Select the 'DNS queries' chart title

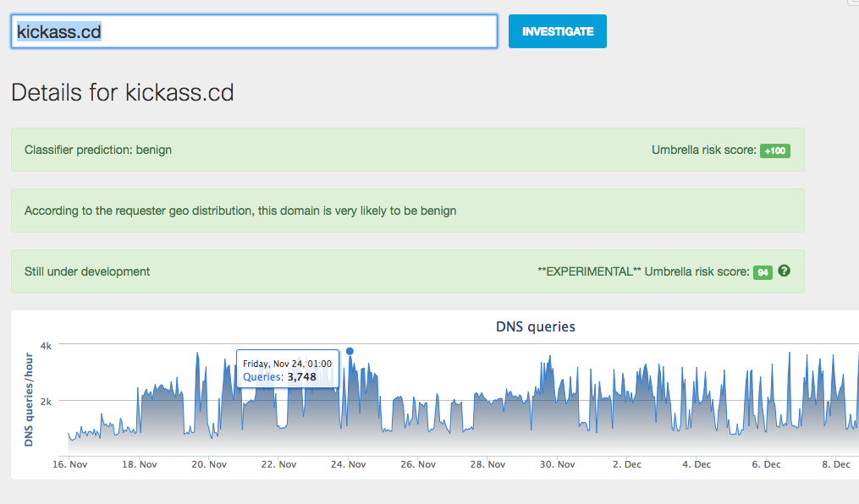pos(535,326)
